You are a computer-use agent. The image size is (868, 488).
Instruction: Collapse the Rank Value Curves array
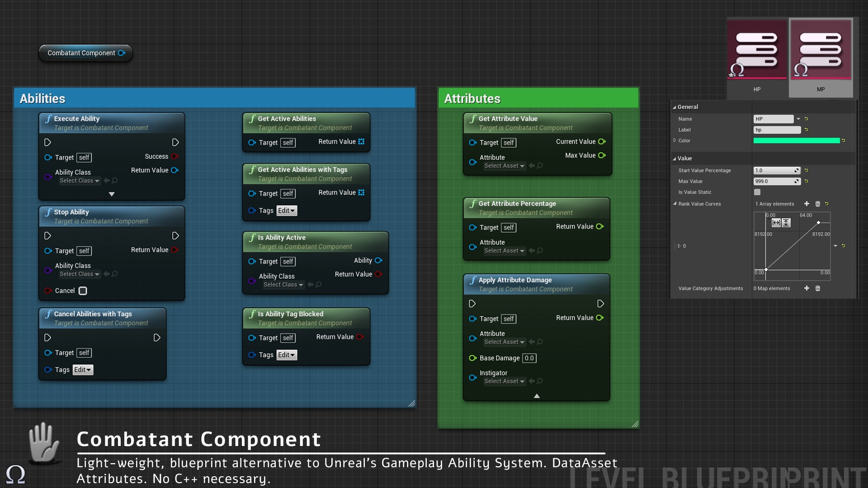[675, 204]
